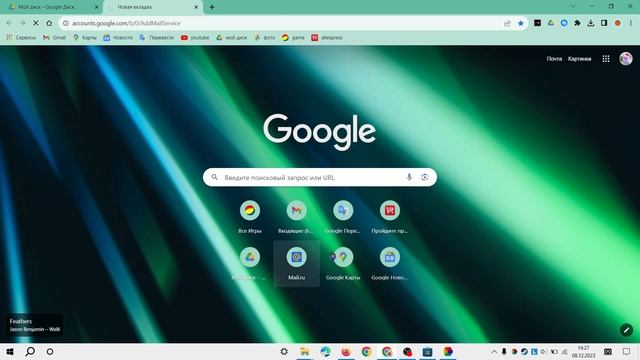Search by image with Lens icon
Viewport: 640px width, 360px height.
click(424, 177)
